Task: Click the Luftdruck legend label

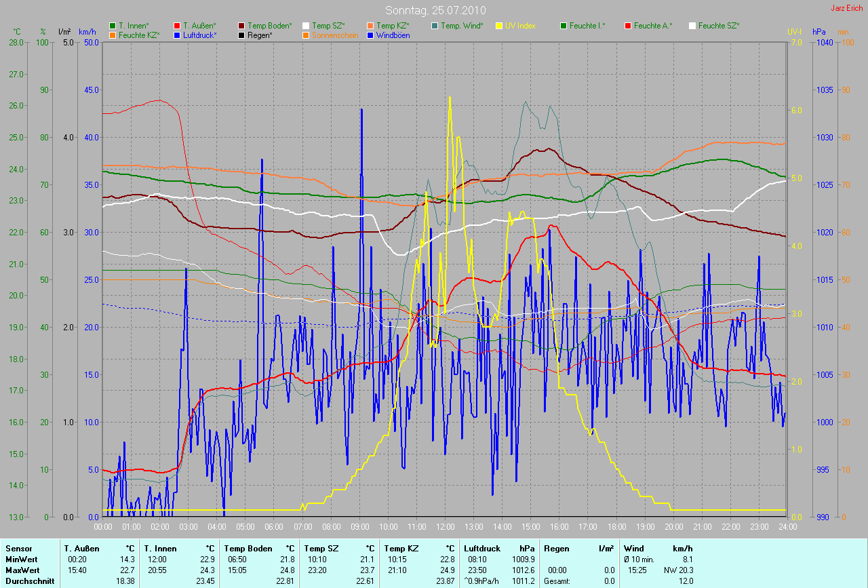Action: [199, 35]
